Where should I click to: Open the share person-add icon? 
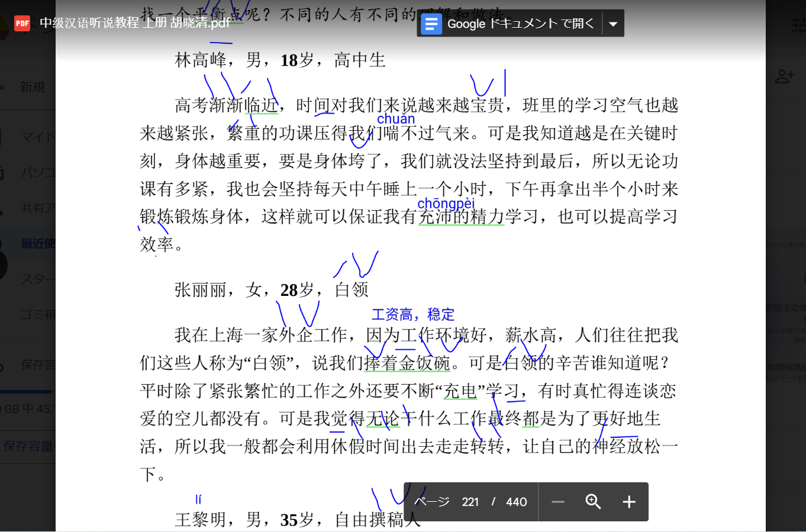tap(786, 76)
